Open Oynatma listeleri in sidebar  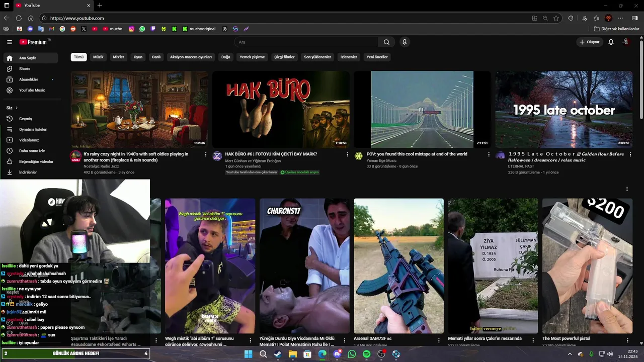pyautogui.click(x=30, y=129)
